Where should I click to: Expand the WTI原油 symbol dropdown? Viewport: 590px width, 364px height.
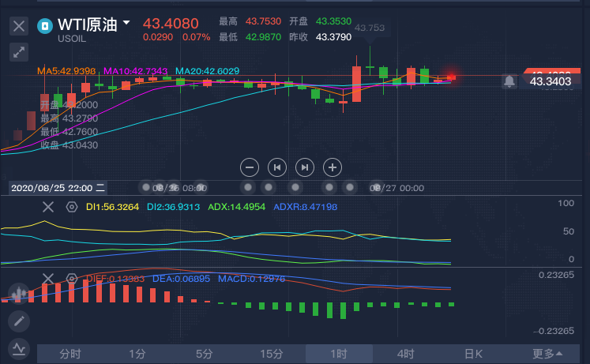126,23
